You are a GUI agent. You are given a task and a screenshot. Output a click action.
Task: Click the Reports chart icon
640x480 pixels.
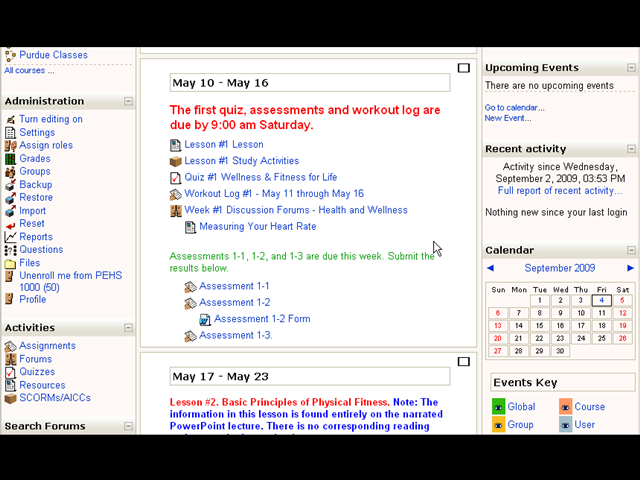pos(10,237)
